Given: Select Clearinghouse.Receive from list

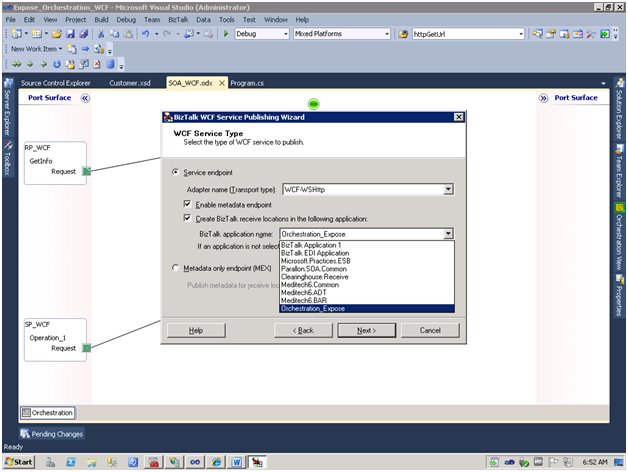Looking at the screenshot, I should [366, 277].
